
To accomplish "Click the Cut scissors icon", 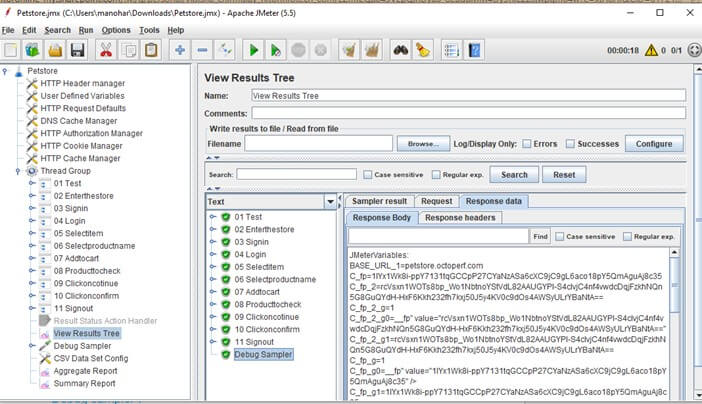I will coord(106,50).
